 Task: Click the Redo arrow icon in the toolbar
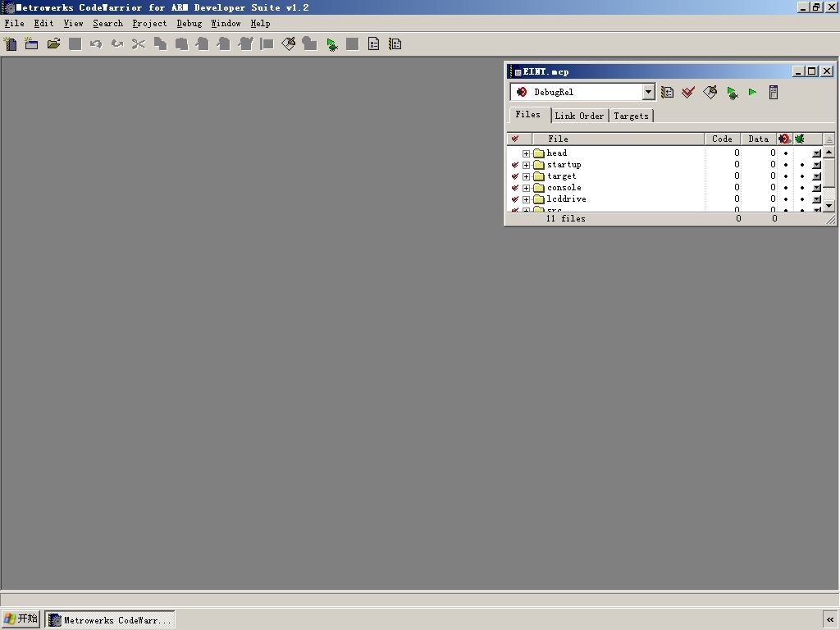[x=117, y=44]
